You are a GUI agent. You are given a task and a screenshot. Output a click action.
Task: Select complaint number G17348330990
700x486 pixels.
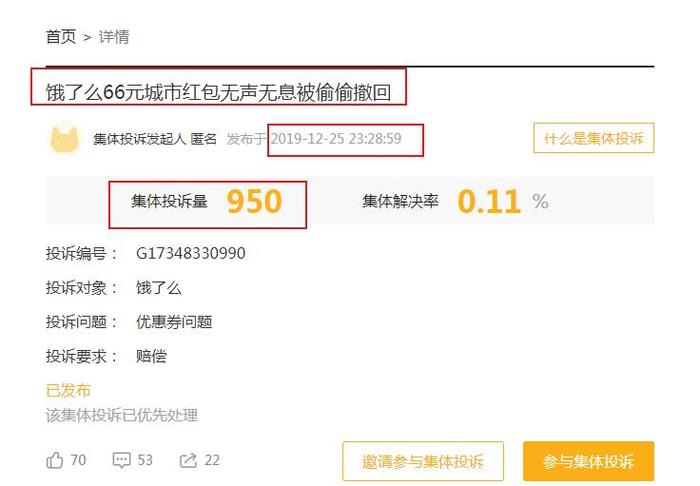(x=191, y=253)
